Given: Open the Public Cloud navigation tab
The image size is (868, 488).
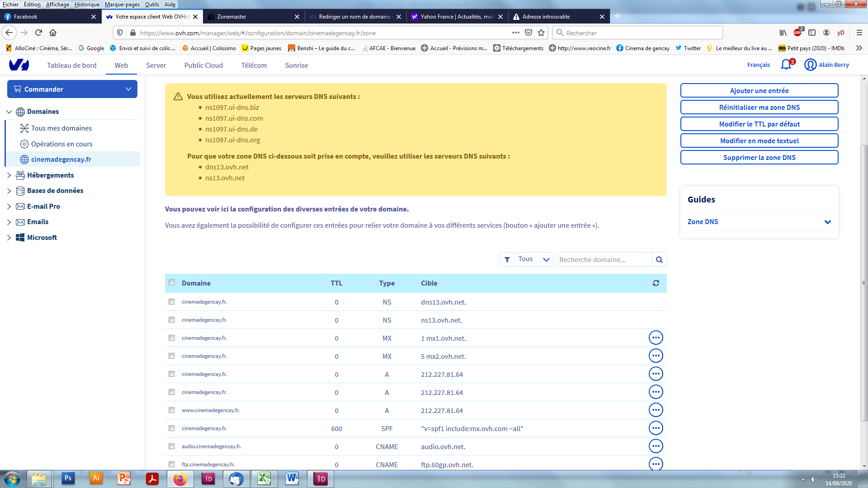Looking at the screenshot, I should pyautogui.click(x=203, y=65).
